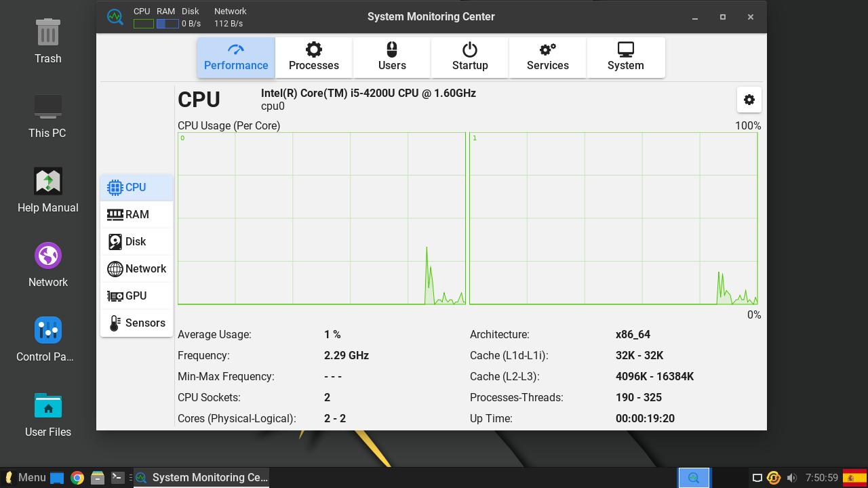Open the Users tab
The width and height of the screenshot is (868, 488).
(x=392, y=58)
